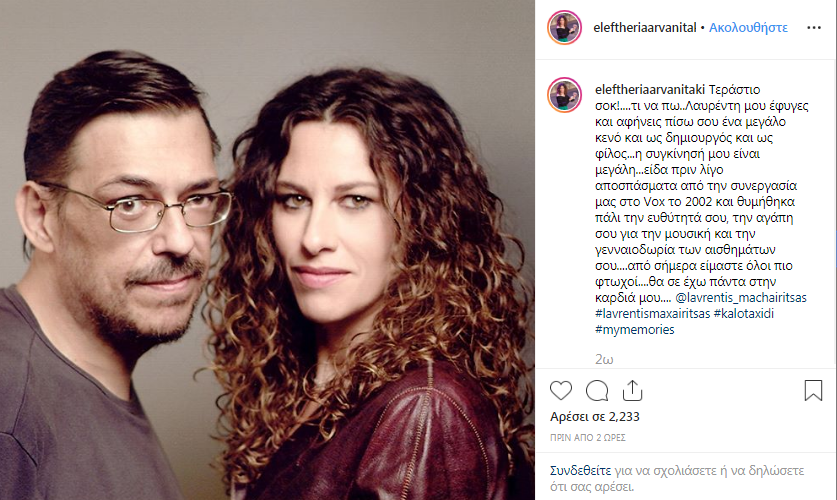This screenshot has height=500, width=837.
Task: Open the @lavrentis_machairitsas mention
Action: tap(741, 298)
